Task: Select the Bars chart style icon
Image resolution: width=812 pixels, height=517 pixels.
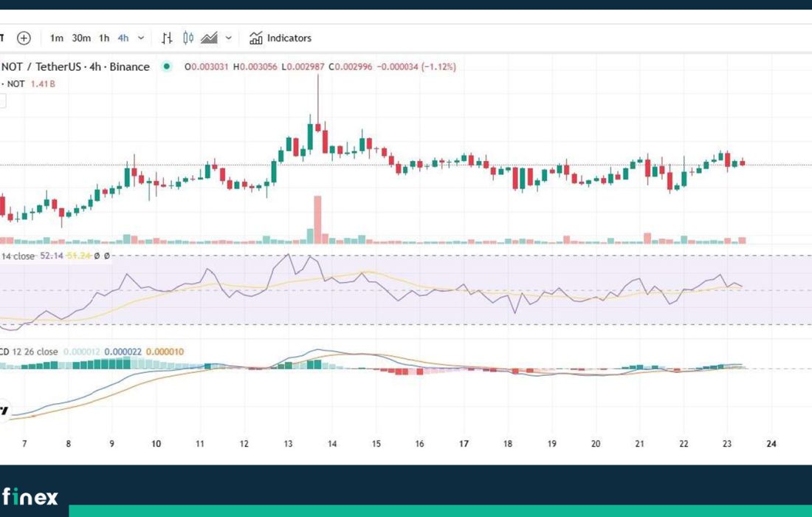Action: pyautogui.click(x=167, y=38)
